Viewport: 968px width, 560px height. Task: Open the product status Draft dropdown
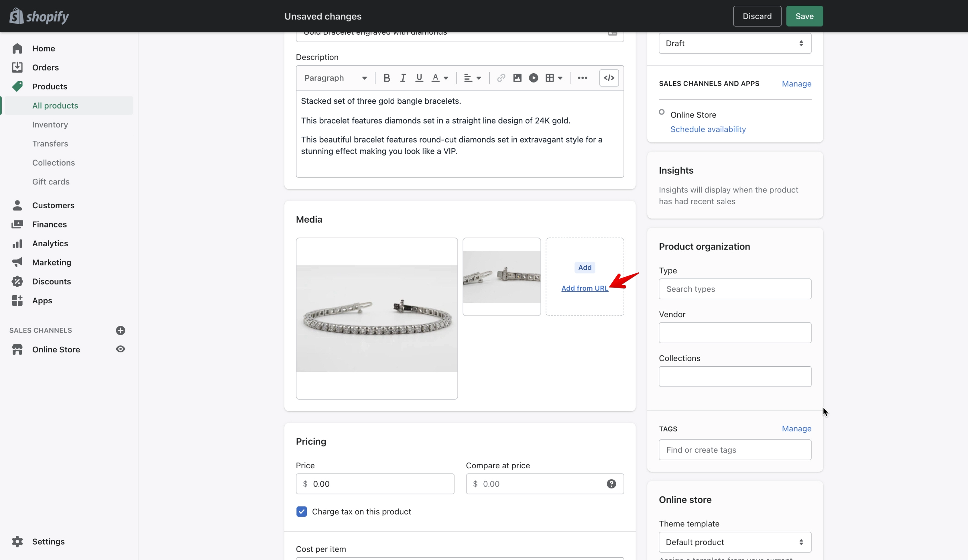pyautogui.click(x=735, y=43)
